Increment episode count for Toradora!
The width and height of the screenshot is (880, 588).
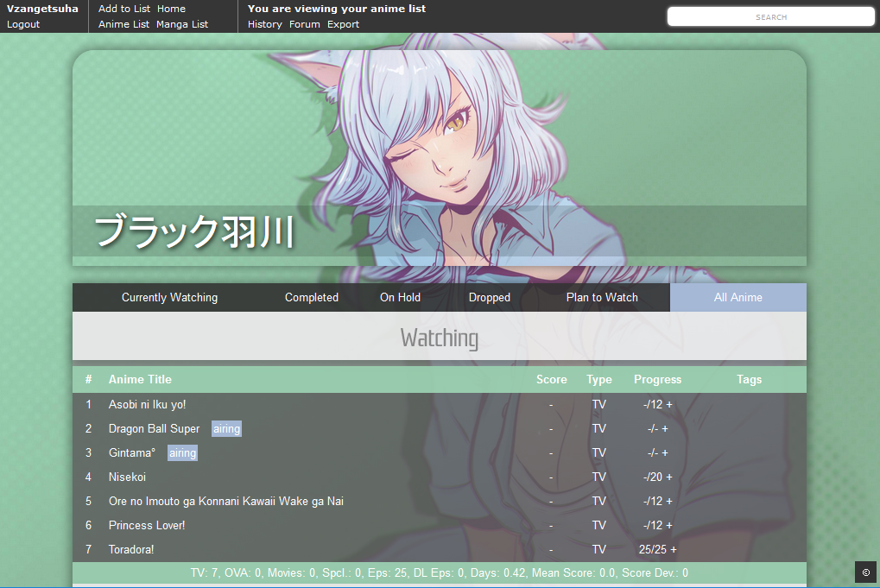(674, 549)
